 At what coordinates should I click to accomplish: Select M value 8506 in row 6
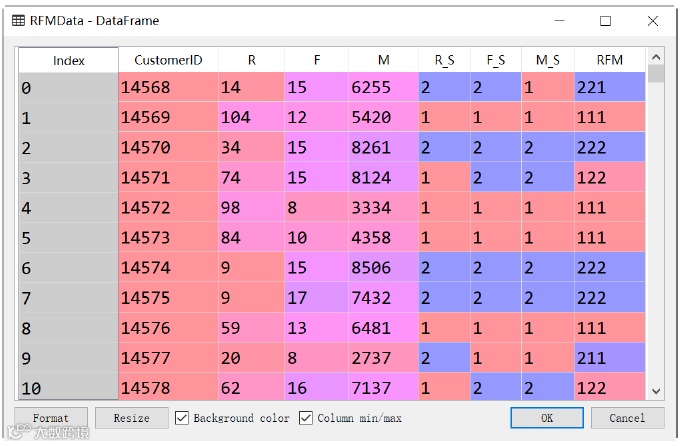point(383,268)
